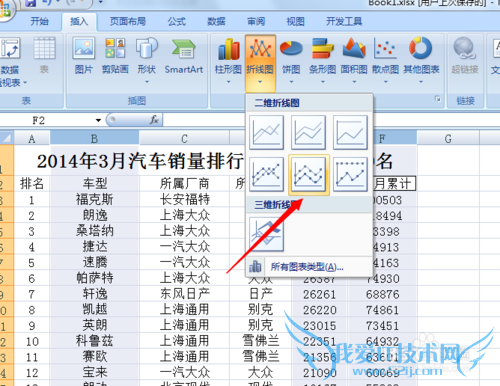The width and height of the screenshot is (500, 386).
Task: Choose the stacked line with markers chart
Action: pos(309,174)
